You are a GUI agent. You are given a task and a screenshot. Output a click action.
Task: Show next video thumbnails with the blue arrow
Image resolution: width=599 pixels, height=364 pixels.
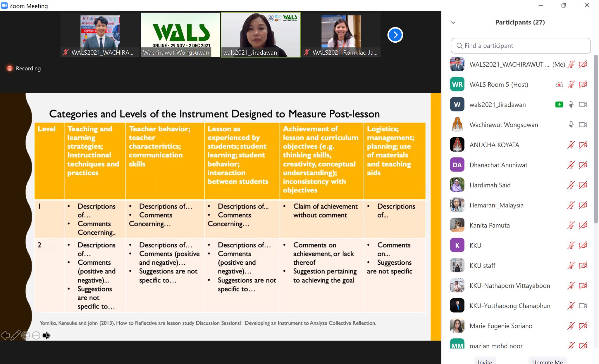pyautogui.click(x=395, y=35)
